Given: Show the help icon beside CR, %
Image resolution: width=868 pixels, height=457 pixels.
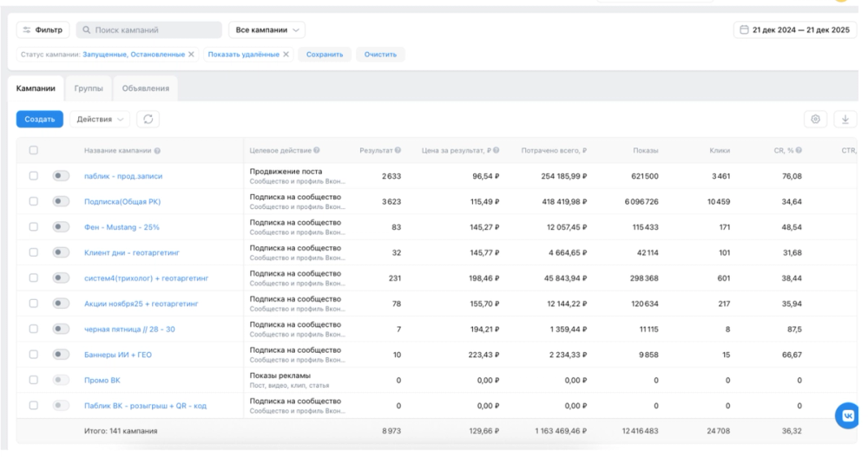Looking at the screenshot, I should [799, 150].
